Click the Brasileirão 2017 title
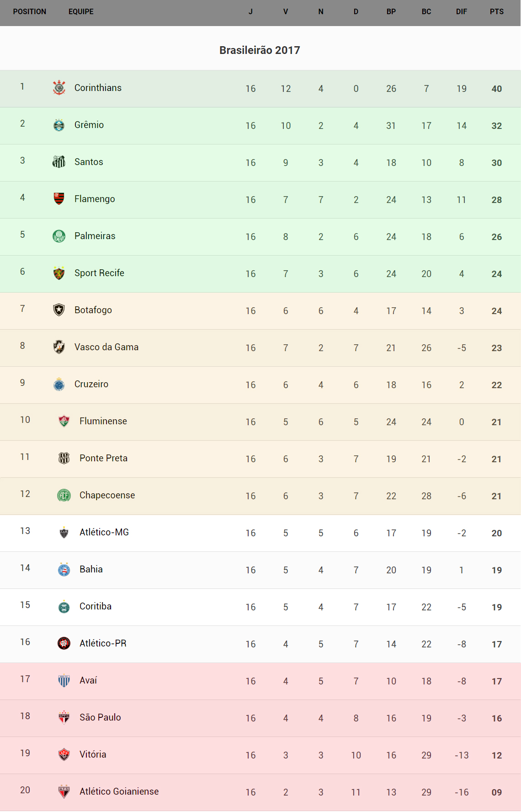Image resolution: width=521 pixels, height=812 pixels. (260, 50)
